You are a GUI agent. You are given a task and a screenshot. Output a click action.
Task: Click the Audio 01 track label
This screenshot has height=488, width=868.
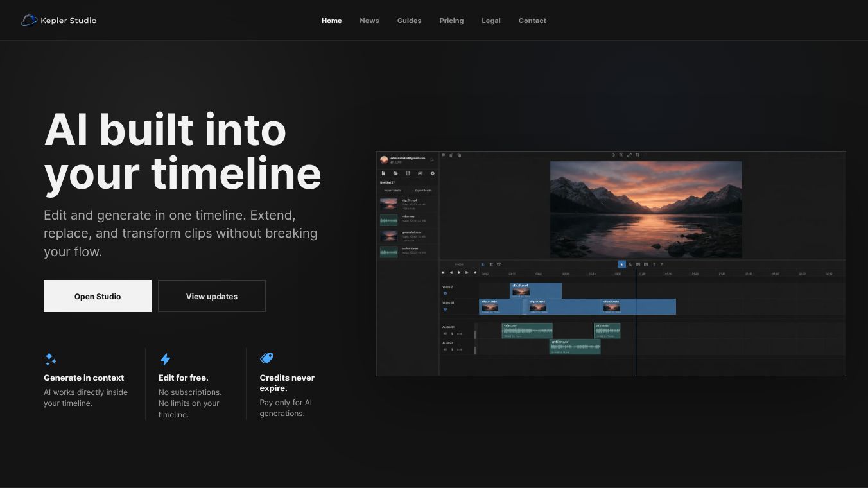tap(448, 327)
